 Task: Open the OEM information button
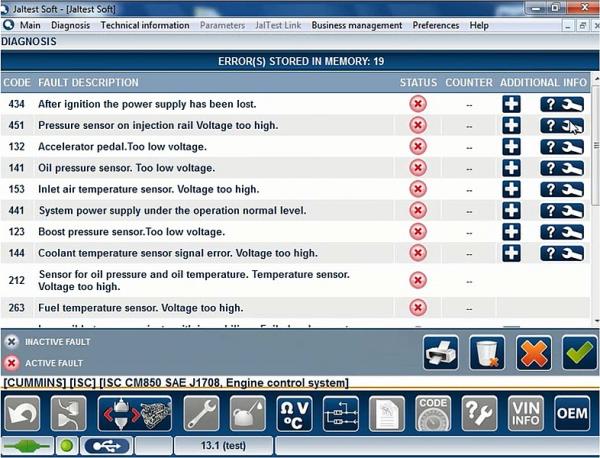click(572, 414)
